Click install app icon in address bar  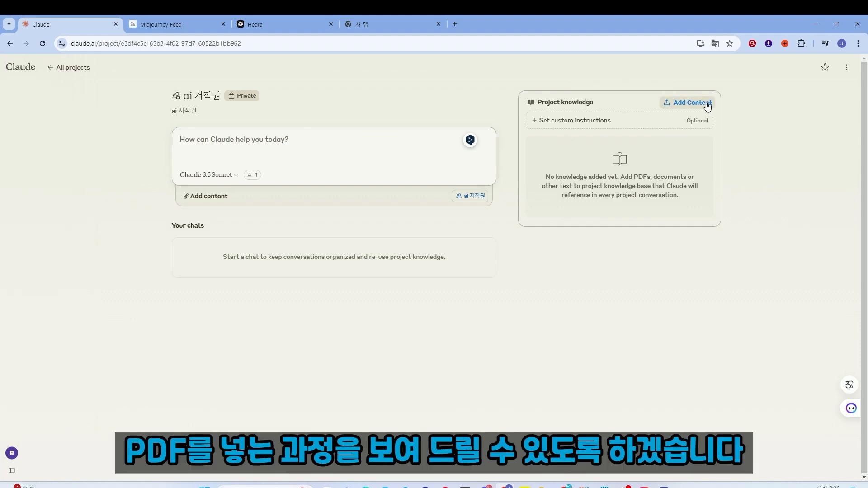[700, 43]
